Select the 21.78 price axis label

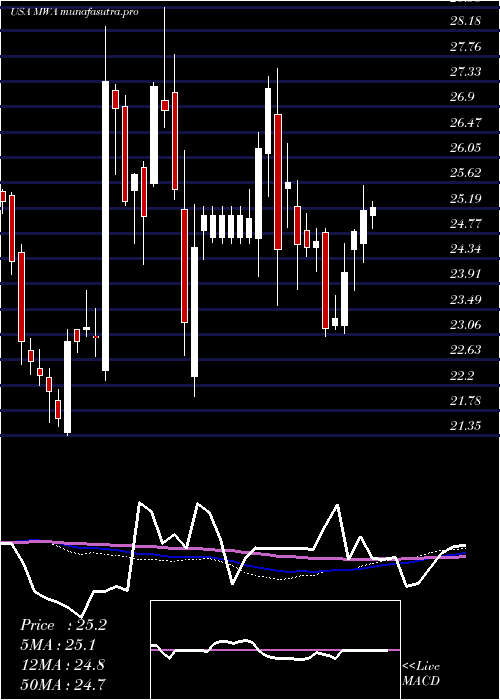(466, 400)
